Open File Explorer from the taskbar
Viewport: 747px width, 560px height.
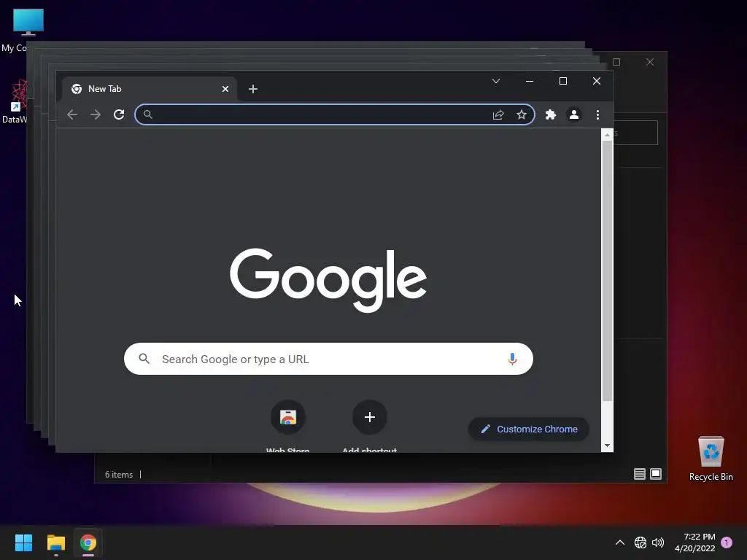(55, 542)
